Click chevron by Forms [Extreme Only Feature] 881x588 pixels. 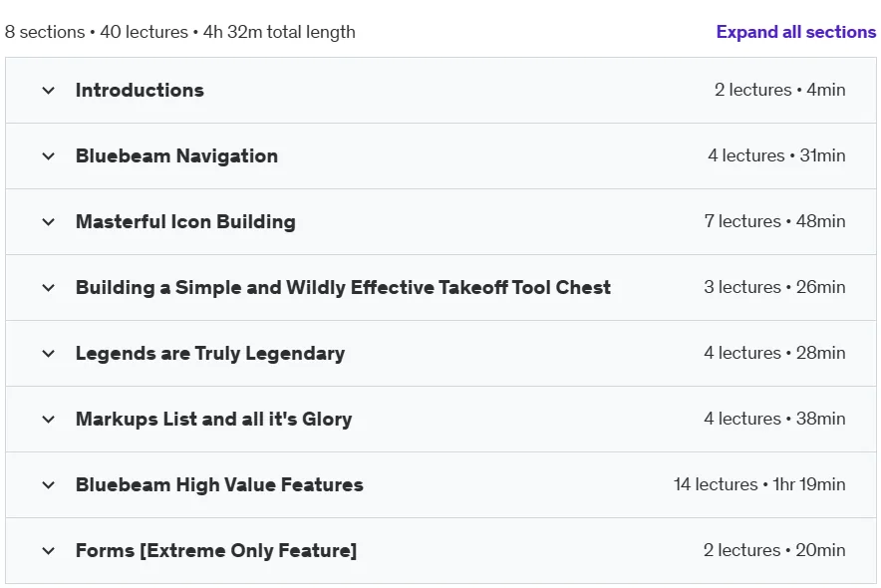tap(48, 550)
